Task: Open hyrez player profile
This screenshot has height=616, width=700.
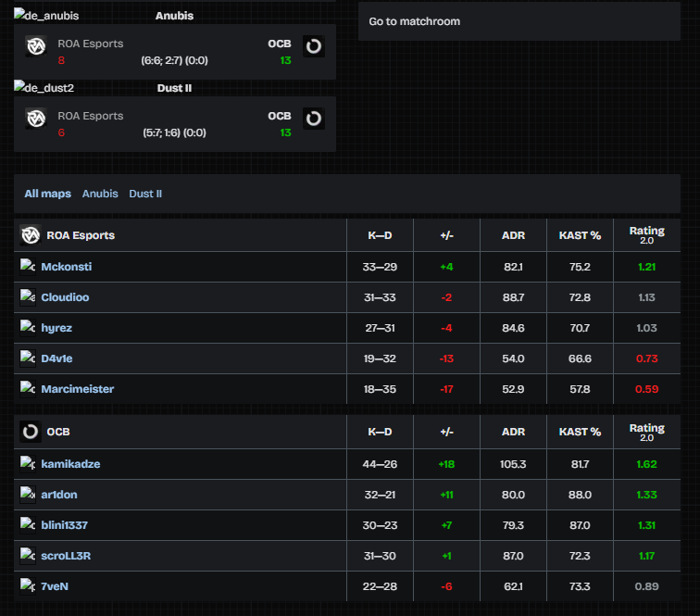Action: coord(56,328)
